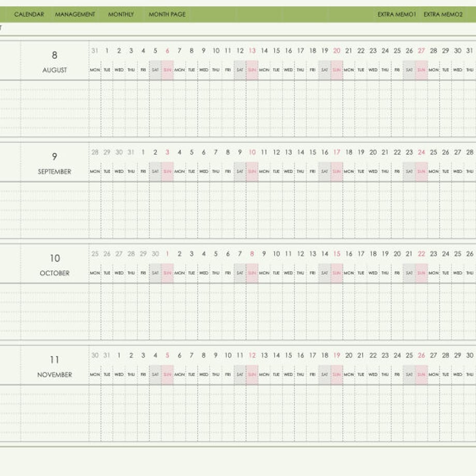The image size is (476, 476).
Task: Pick September 10 Sunday date
Action: point(252,152)
